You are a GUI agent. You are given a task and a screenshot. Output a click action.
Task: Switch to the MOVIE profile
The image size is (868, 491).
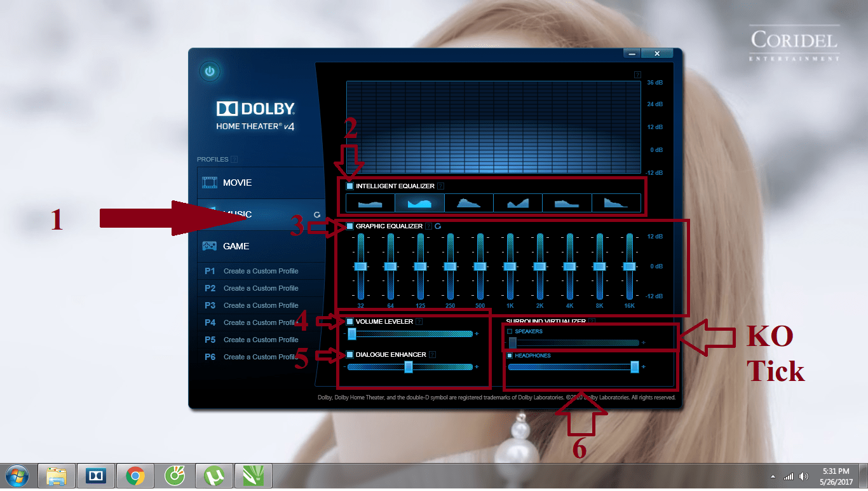click(x=254, y=182)
